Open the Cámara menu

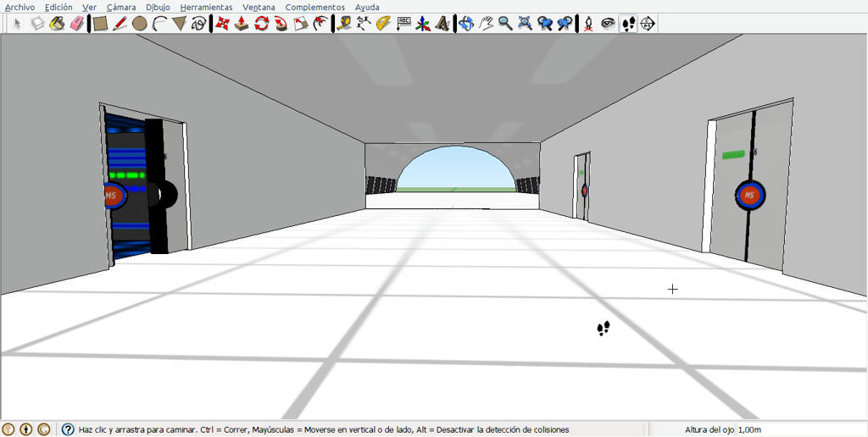click(121, 7)
